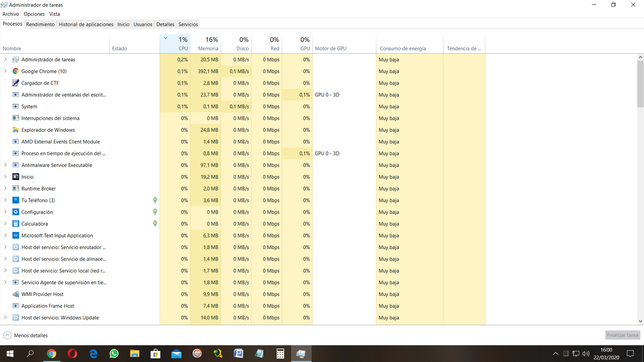Open Opera browser from the taskbar

[72, 354]
